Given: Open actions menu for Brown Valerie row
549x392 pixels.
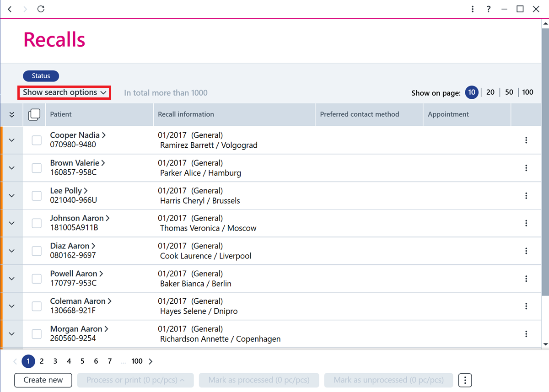Looking at the screenshot, I should [526, 168].
